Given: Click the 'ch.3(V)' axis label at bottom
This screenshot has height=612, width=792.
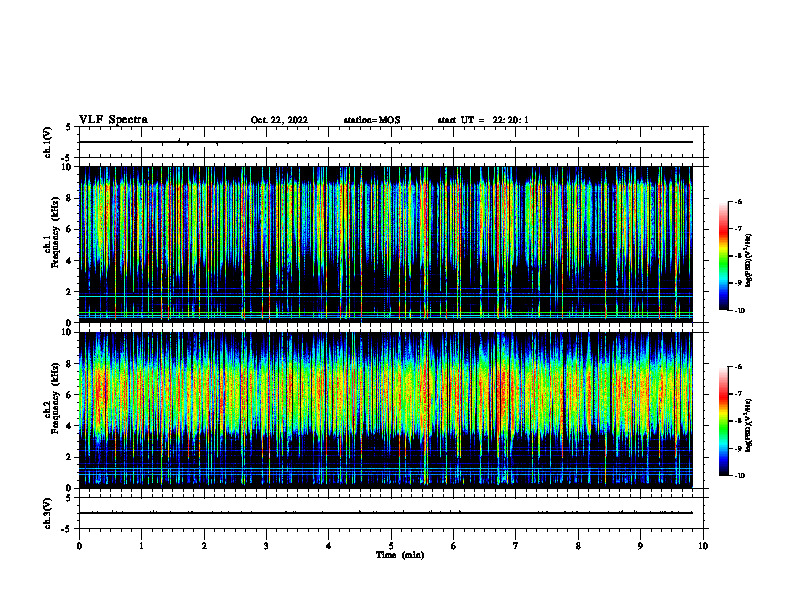Looking at the screenshot, I should click(x=48, y=514).
